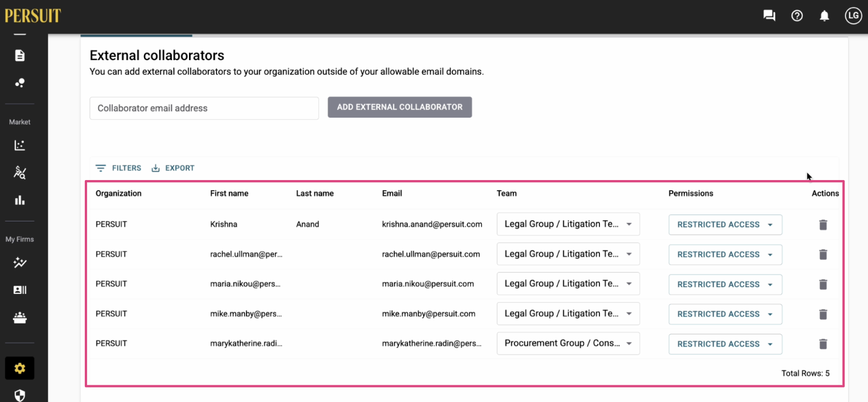The image size is (868, 402).
Task: Delete the rachel.ullman collaborator row
Action: (x=823, y=254)
